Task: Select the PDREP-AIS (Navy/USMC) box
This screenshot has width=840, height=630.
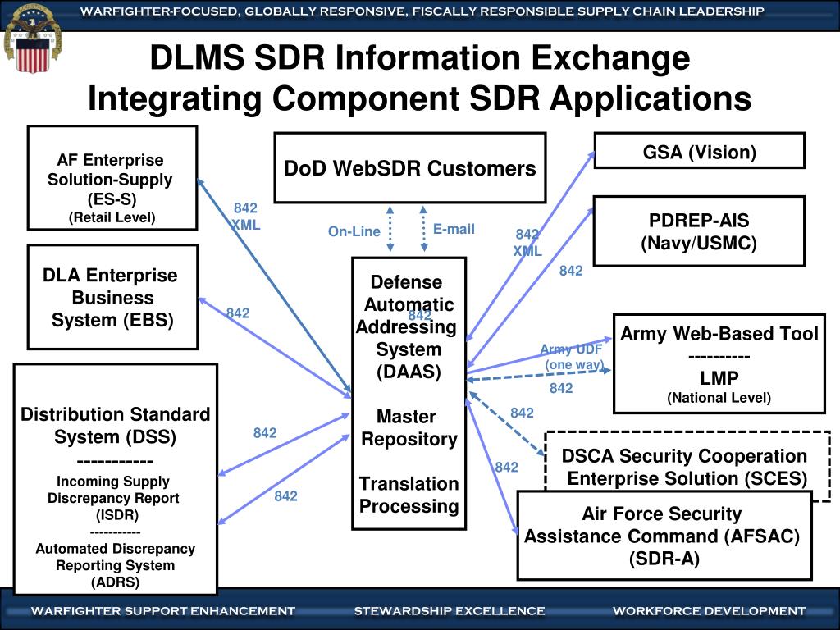Action: click(x=699, y=231)
